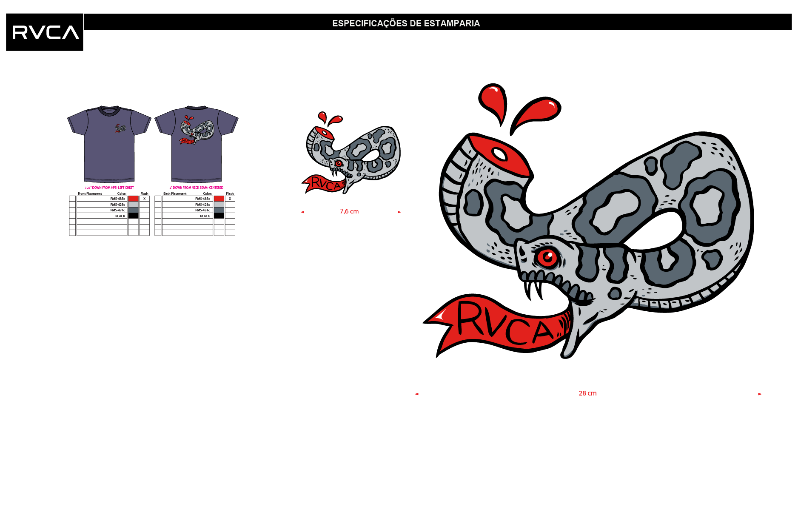Screen dimensions: 798x532
Task: Select '2" DOWN FROM NECK SEAM- CENTERED' text
Action: pos(197,188)
